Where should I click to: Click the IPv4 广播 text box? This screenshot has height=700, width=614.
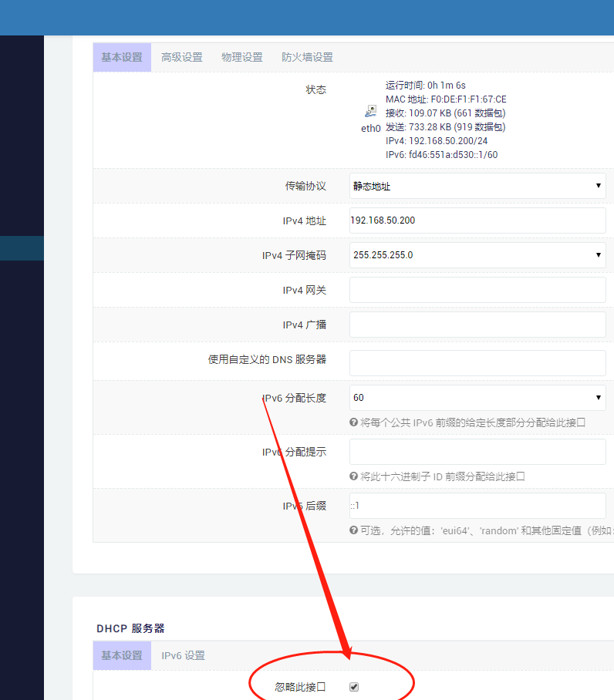click(477, 325)
